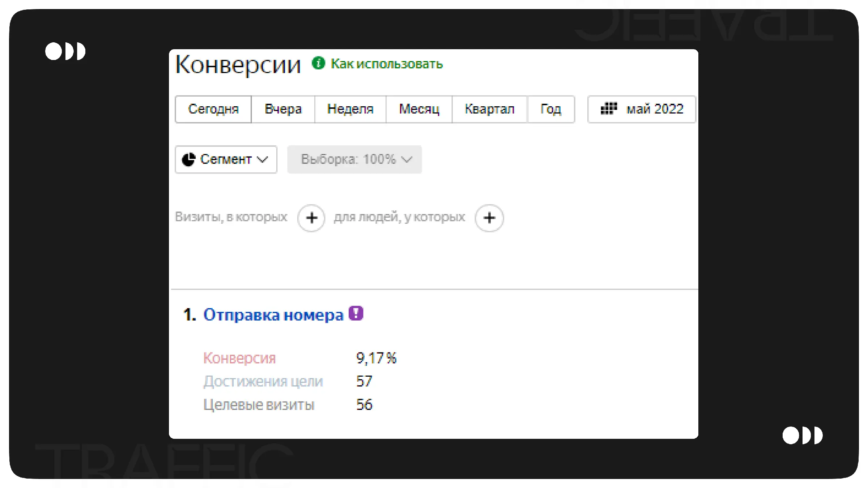This screenshot has width=868, height=488.
Task: Select the Квартал period
Action: point(489,109)
